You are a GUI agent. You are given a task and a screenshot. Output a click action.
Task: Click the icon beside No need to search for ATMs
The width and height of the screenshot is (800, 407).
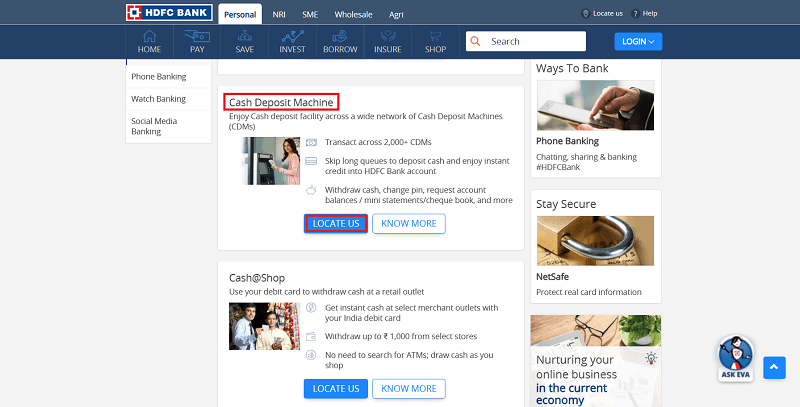pyautogui.click(x=311, y=355)
